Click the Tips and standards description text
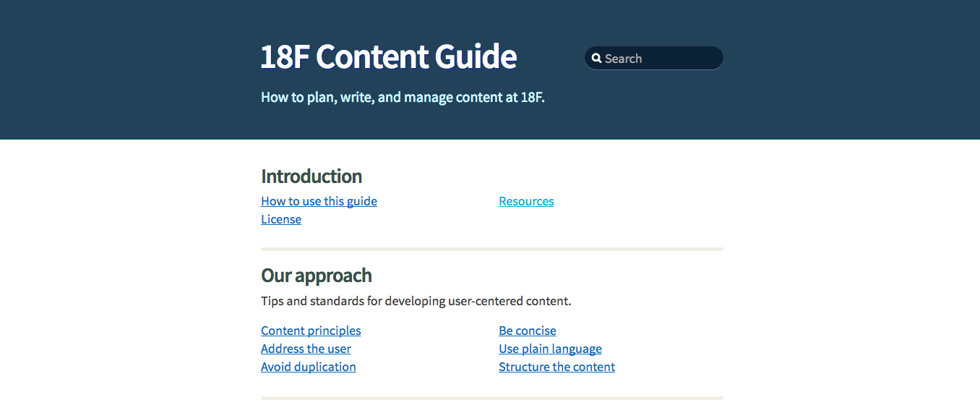The width and height of the screenshot is (980, 413). pyautogui.click(x=416, y=301)
